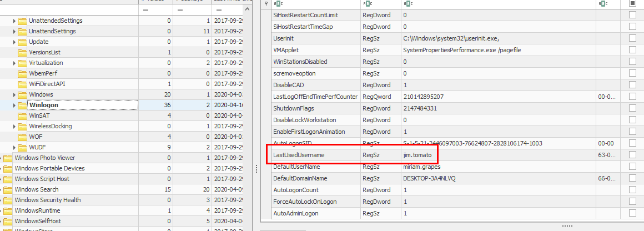This screenshot has height=231, width=644.
Task: Click the Update key folder icon
Action: 22,42
